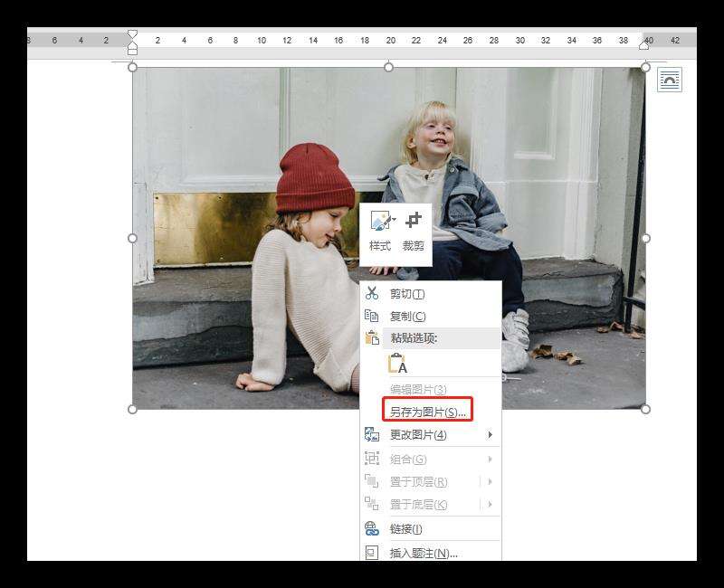
Task: Click the Send to Back icon
Action: (x=372, y=503)
